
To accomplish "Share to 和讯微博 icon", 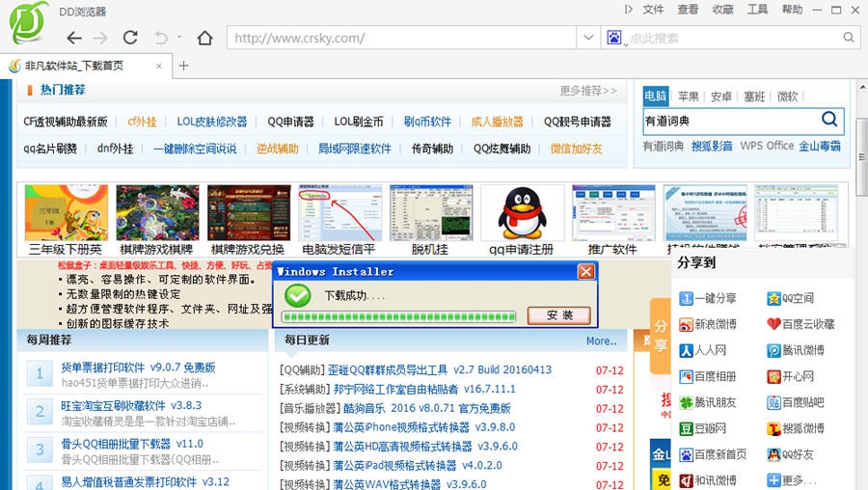I will (687, 480).
